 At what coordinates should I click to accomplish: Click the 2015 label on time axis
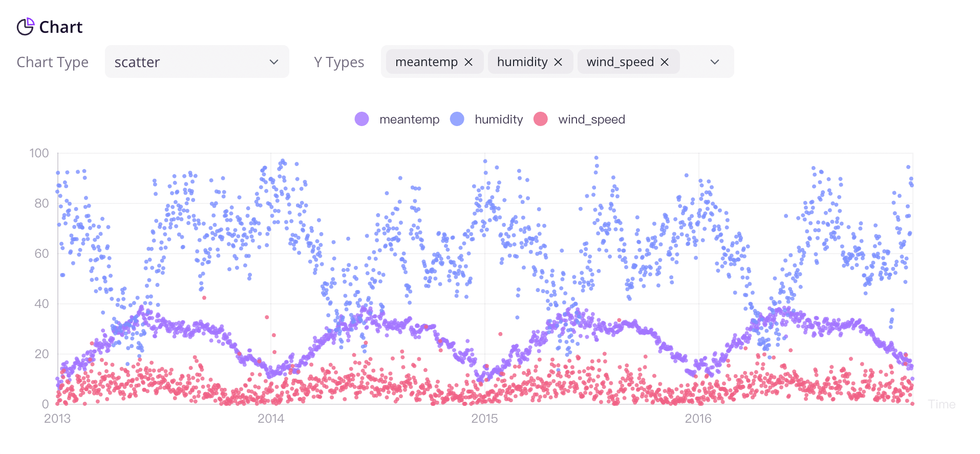pyautogui.click(x=484, y=419)
